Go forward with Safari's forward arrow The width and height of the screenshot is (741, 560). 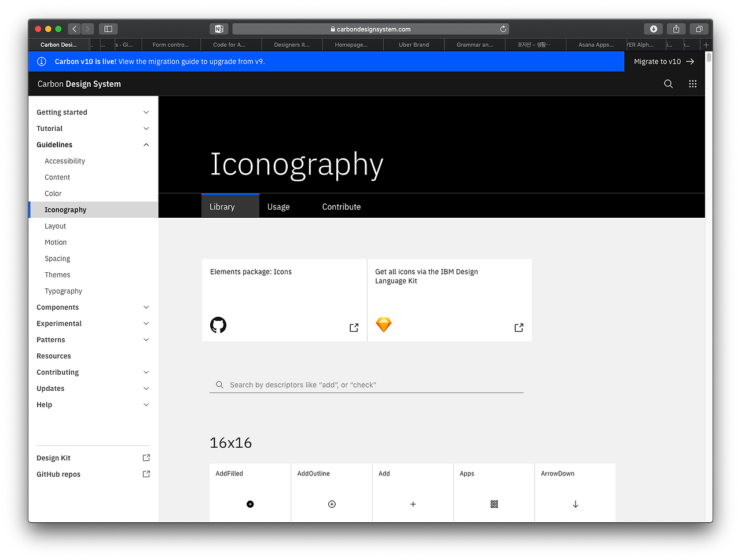tap(87, 29)
